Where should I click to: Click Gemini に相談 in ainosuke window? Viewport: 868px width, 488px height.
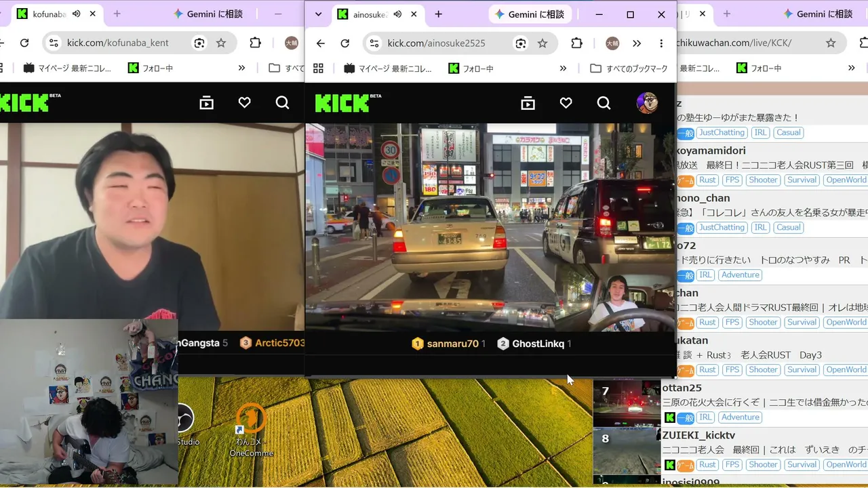point(530,14)
